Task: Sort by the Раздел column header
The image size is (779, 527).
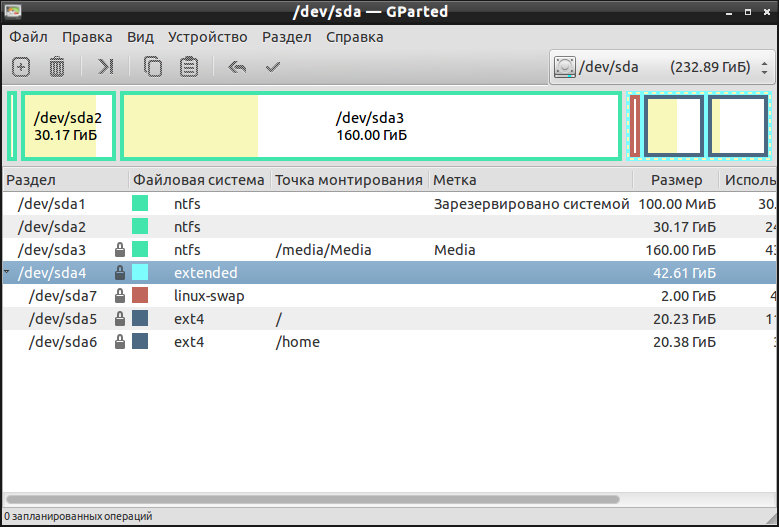Action: pos(66,180)
